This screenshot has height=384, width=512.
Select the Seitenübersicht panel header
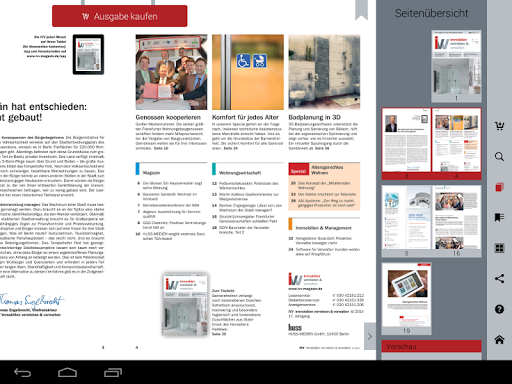point(431,13)
